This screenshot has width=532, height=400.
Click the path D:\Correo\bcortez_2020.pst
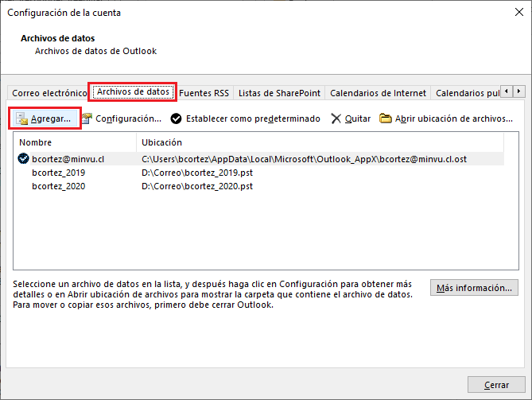click(x=197, y=186)
